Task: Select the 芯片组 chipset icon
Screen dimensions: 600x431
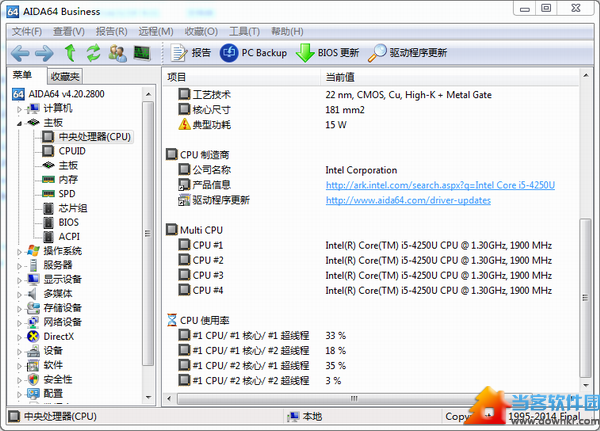Action: point(48,208)
